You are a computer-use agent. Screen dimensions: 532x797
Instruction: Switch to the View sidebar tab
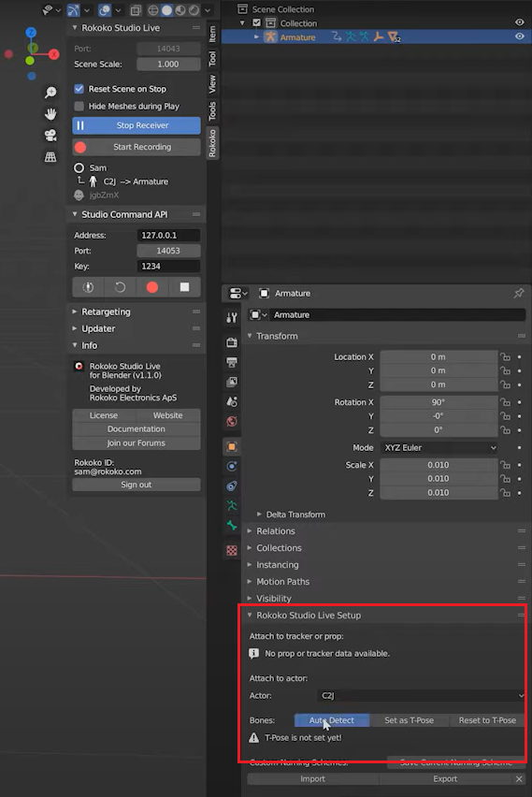(x=212, y=83)
